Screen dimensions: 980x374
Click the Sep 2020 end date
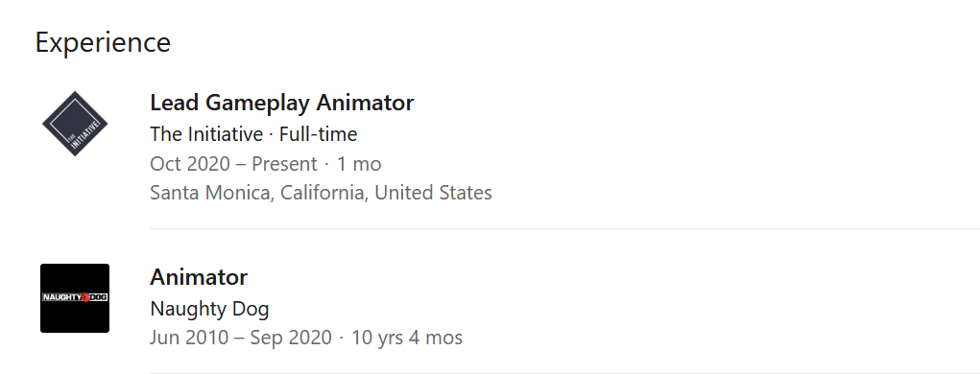click(291, 338)
